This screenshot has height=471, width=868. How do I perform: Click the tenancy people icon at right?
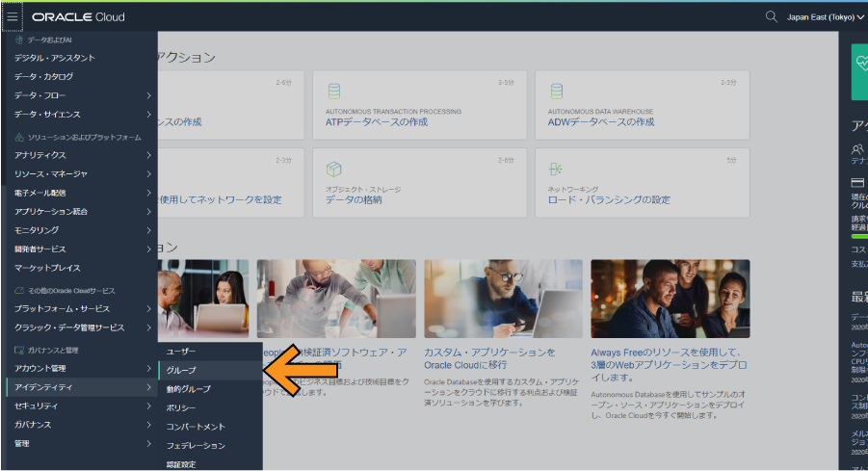(857, 149)
